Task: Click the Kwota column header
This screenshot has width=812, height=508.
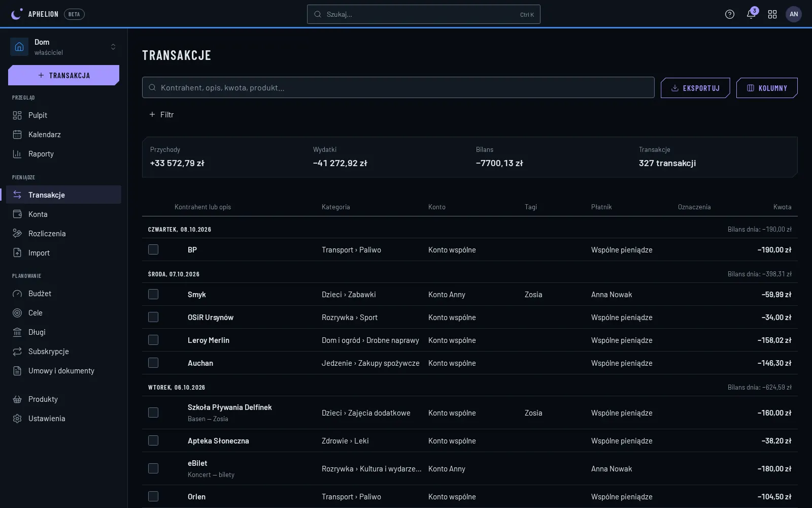Action: pyautogui.click(x=783, y=207)
